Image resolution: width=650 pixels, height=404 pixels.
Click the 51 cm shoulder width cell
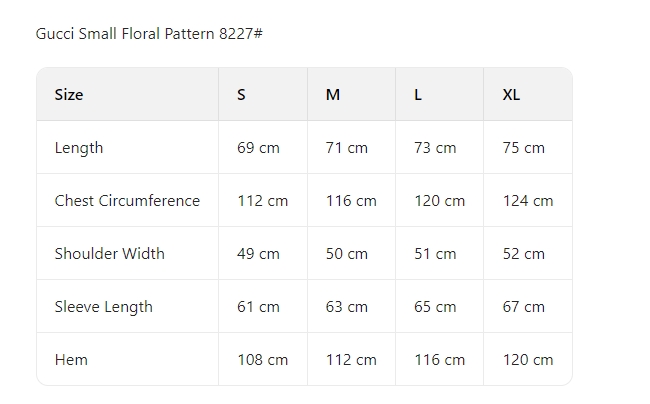click(x=435, y=254)
